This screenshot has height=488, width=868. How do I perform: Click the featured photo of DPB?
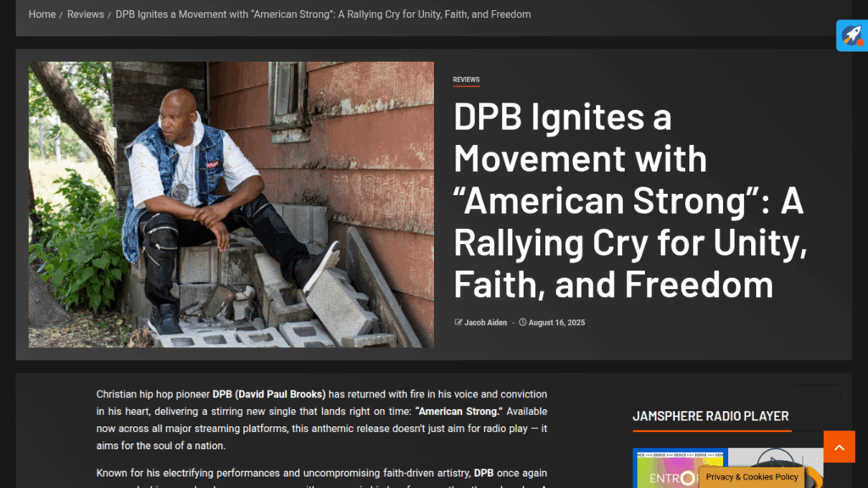(x=231, y=204)
